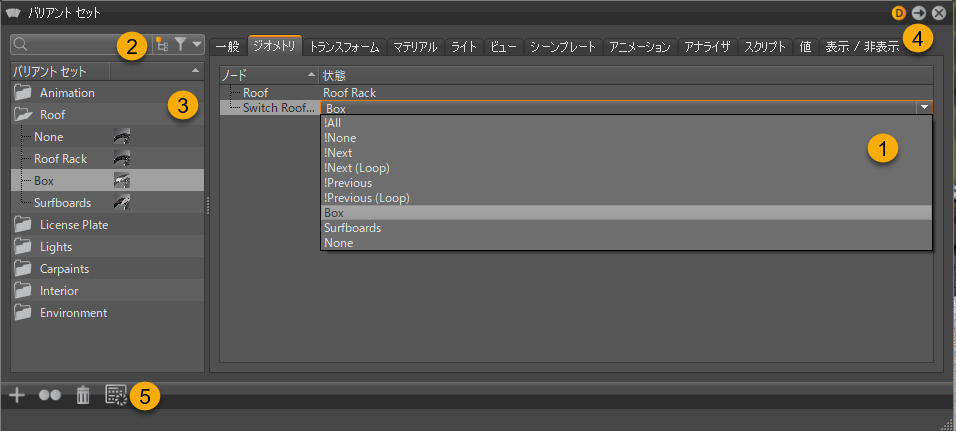Click the trash delete icon

coord(82,396)
